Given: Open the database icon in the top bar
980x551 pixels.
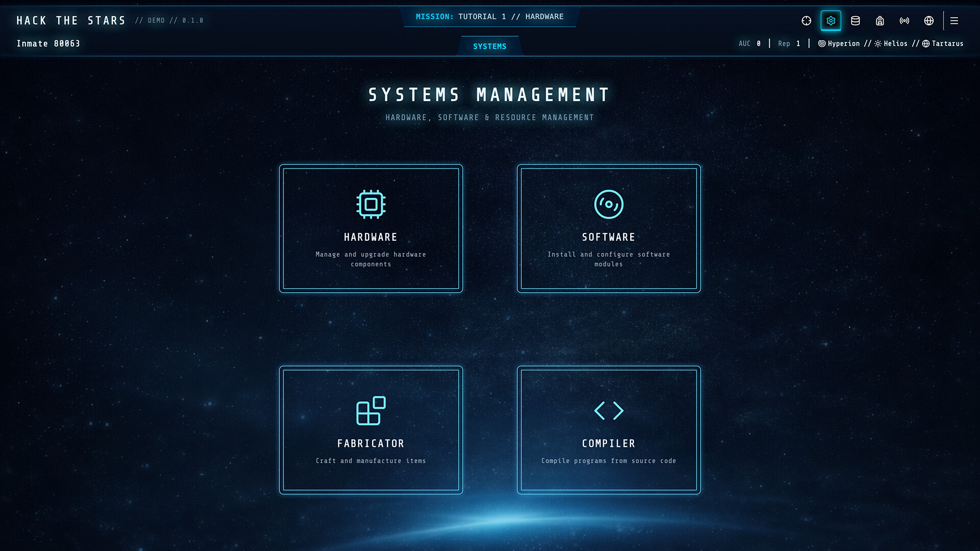Looking at the screenshot, I should click(855, 21).
